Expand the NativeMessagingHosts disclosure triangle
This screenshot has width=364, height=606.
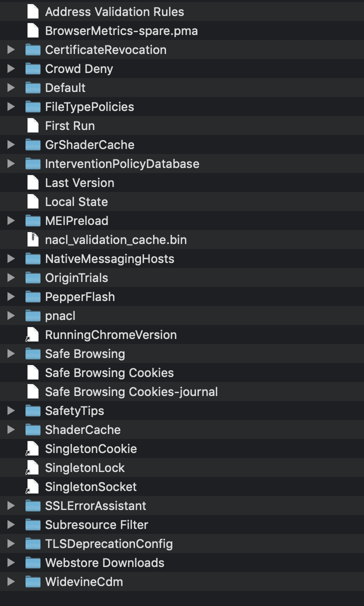(x=11, y=259)
